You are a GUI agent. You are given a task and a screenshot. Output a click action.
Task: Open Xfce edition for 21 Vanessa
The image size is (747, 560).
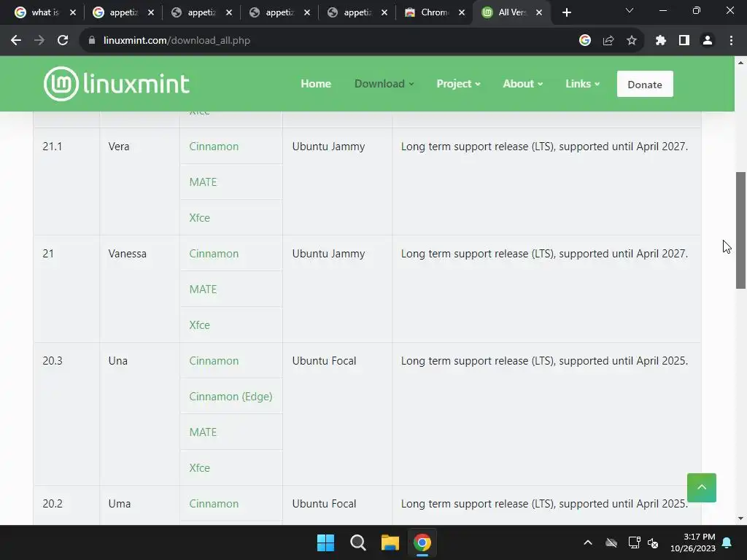(x=200, y=325)
